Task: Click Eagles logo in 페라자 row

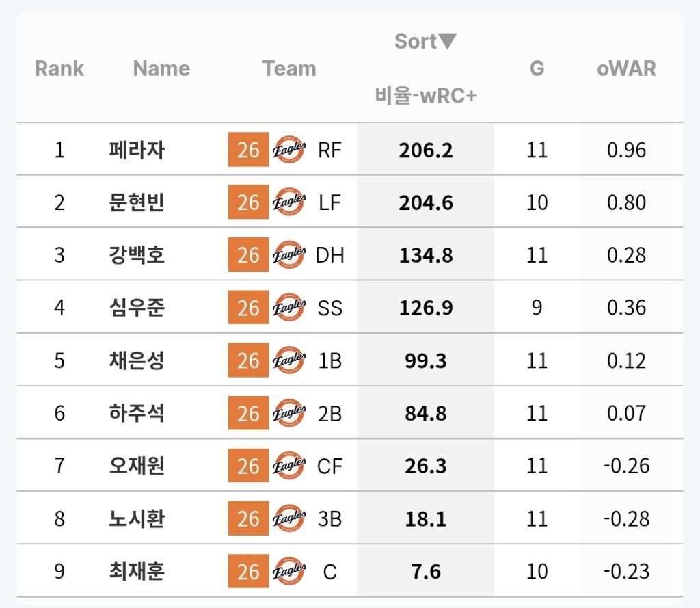Action: pos(289,150)
